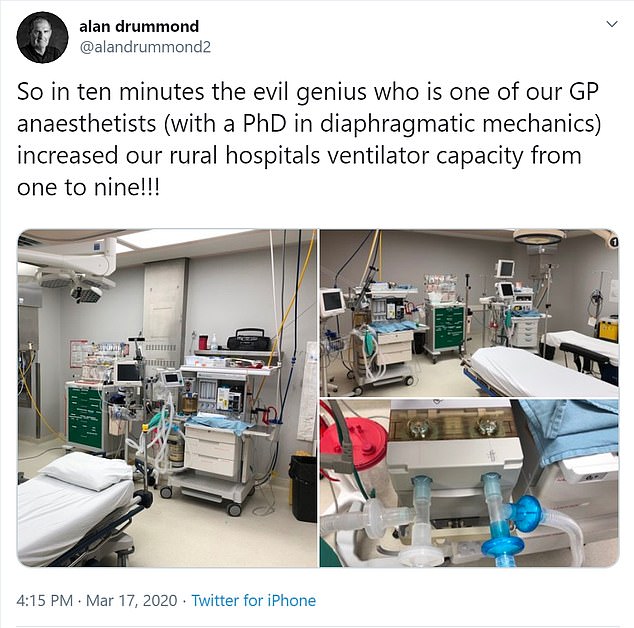
Task: Click the blue filter connector in close-up photo
Action: 526,512
